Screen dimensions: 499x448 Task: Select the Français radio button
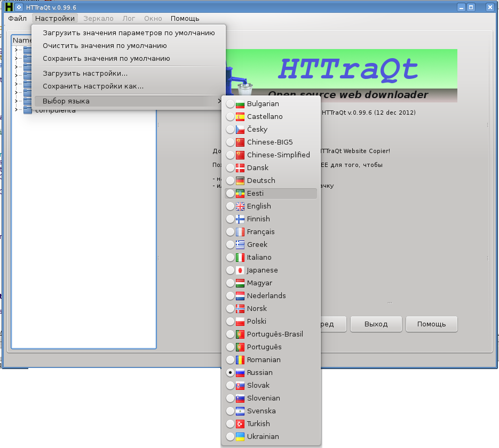230,232
